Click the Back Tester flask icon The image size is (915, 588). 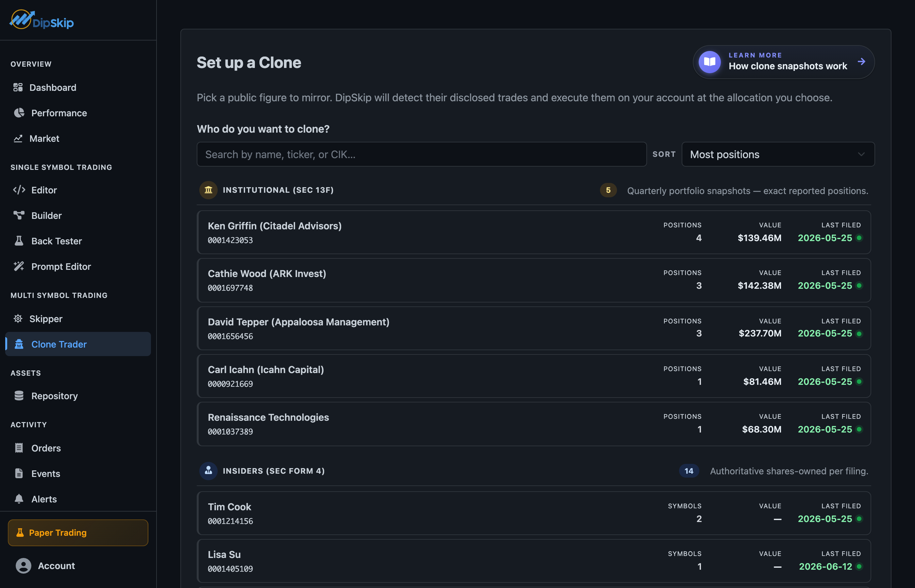pos(19,241)
